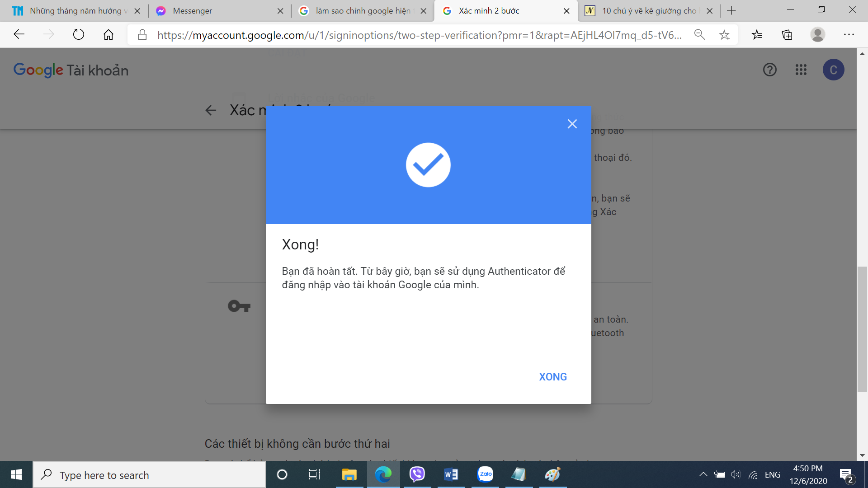Image resolution: width=868 pixels, height=488 pixels.
Task: Open Edge settings ellipsis menu
Action: (849, 34)
